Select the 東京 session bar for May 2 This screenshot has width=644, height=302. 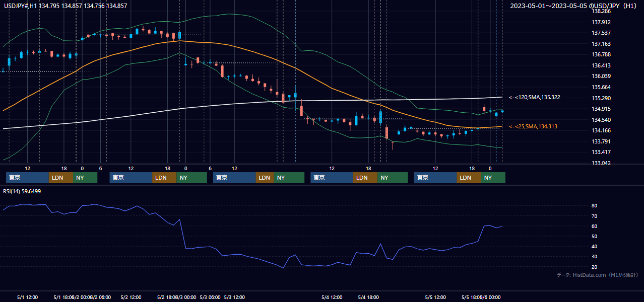coord(131,178)
